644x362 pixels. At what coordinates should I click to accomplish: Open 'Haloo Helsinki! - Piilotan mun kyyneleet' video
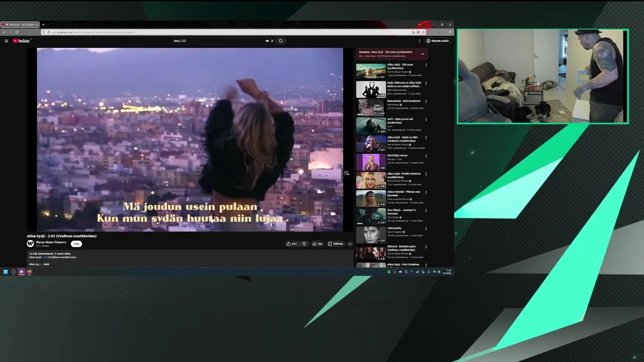(405, 194)
